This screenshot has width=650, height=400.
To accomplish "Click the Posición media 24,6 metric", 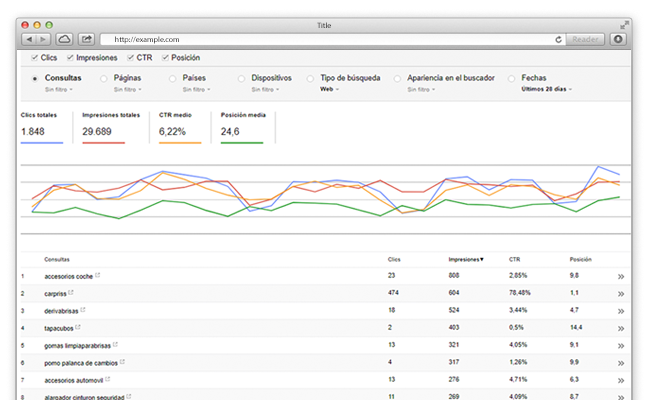I will pyautogui.click(x=243, y=127).
